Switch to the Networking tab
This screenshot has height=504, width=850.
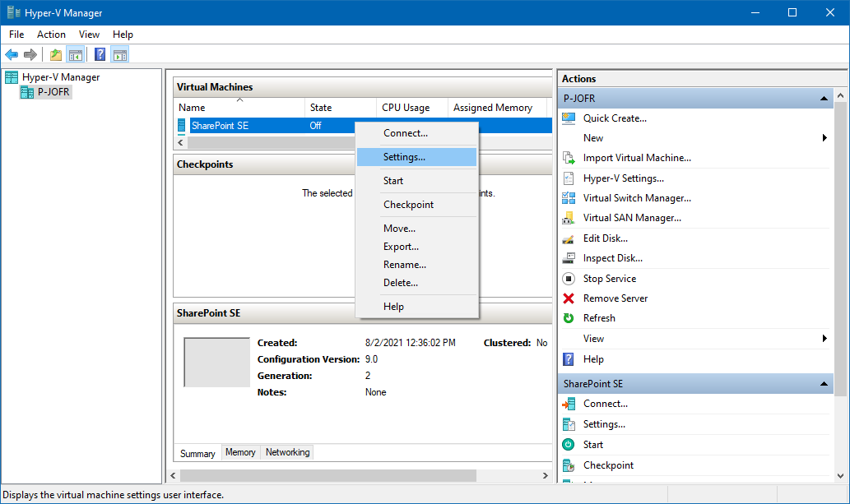point(287,452)
